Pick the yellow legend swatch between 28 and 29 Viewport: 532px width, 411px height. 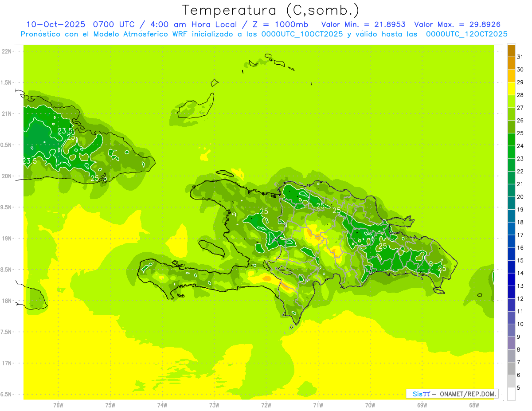(x=511, y=89)
